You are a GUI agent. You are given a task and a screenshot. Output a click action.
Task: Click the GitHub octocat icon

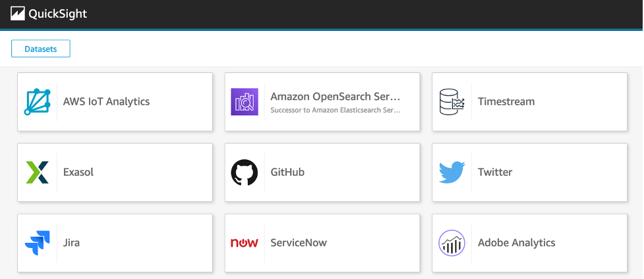tap(245, 172)
